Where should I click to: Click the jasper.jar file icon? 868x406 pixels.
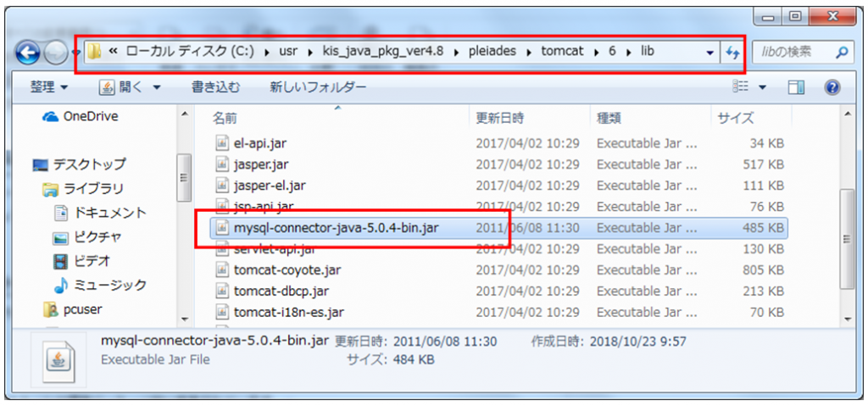point(222,164)
